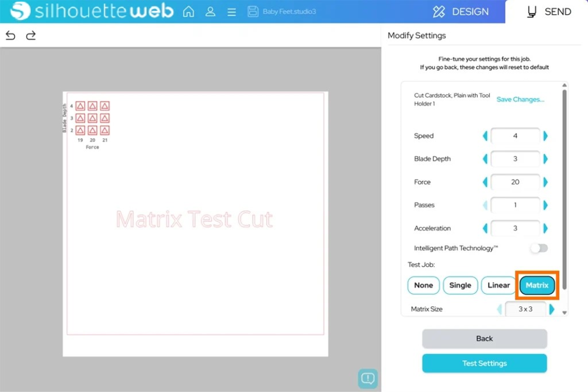
Task: Open the Save Changes link
Action: pyautogui.click(x=520, y=99)
